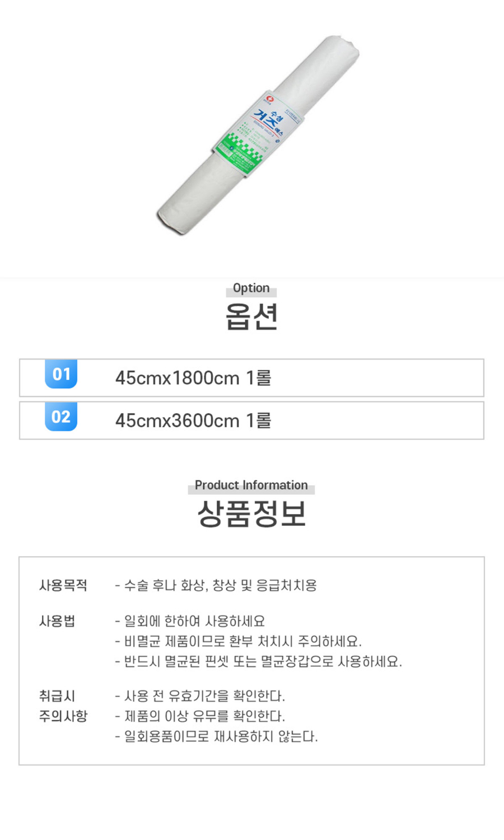Select the 45cmx1800cm 1롤 option
Image resolution: width=504 pixels, height=840 pixels.
point(193,378)
